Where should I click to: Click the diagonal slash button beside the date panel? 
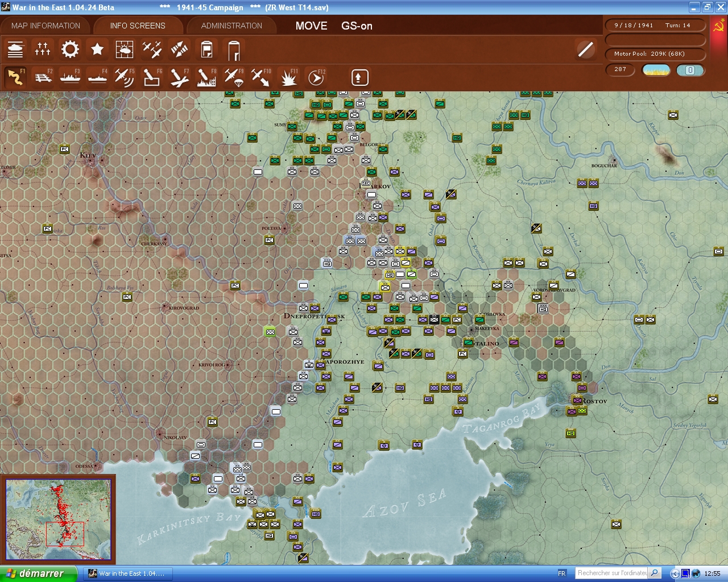[x=586, y=49]
